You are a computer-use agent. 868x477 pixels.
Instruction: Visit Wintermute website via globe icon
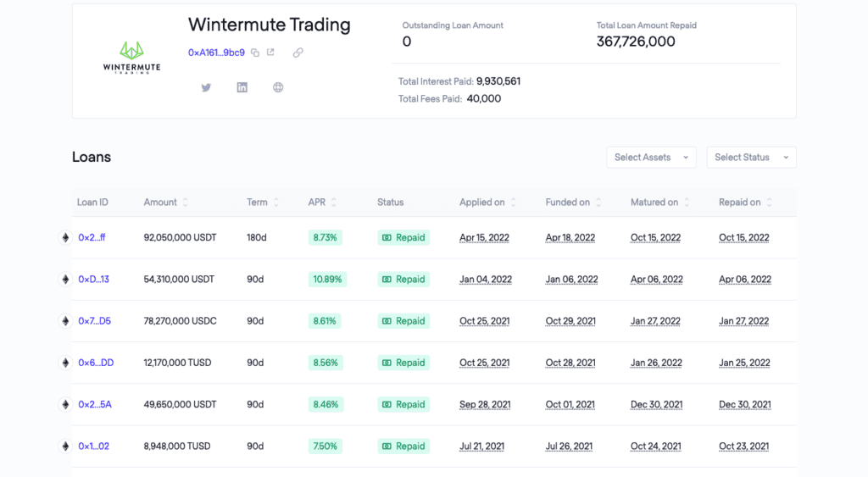[x=278, y=87]
